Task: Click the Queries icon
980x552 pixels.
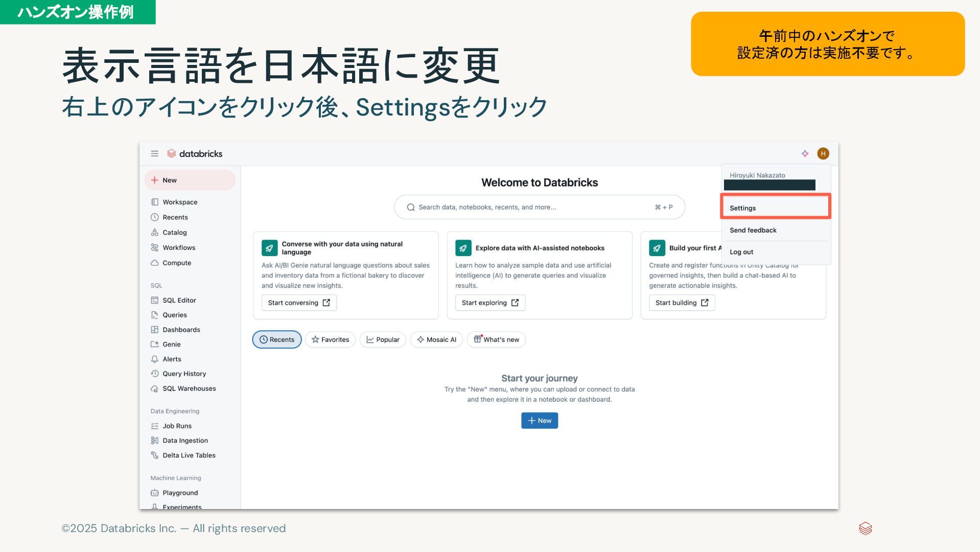Action: pos(154,315)
